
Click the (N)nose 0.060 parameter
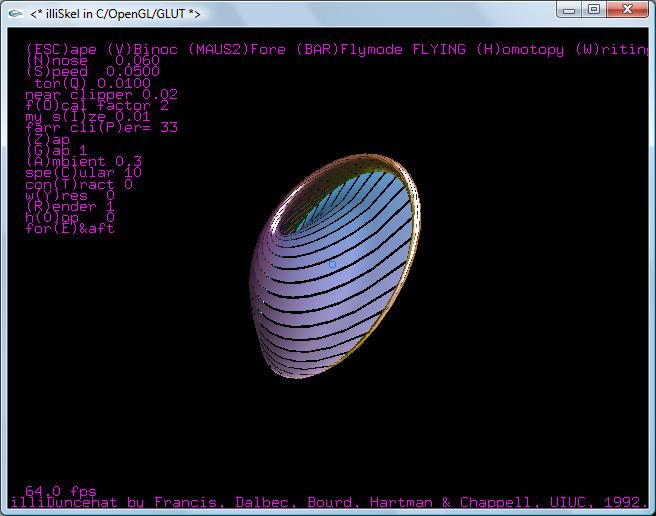[92, 60]
